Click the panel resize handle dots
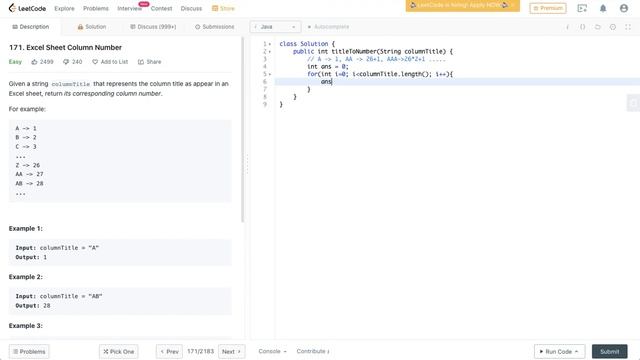This screenshot has width=640, height=360. click(247, 164)
